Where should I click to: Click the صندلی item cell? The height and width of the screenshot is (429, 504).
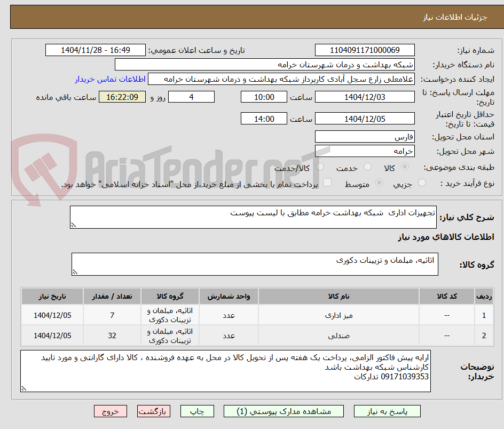338,336
